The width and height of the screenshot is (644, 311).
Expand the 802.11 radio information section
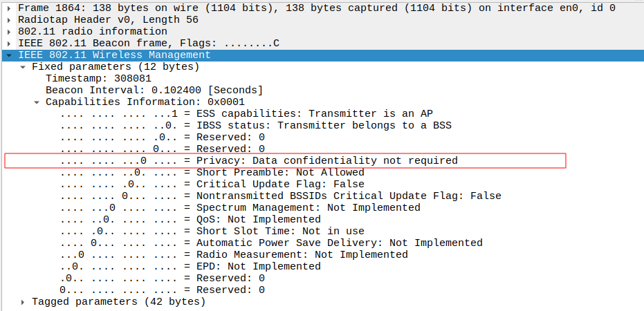(x=8, y=31)
